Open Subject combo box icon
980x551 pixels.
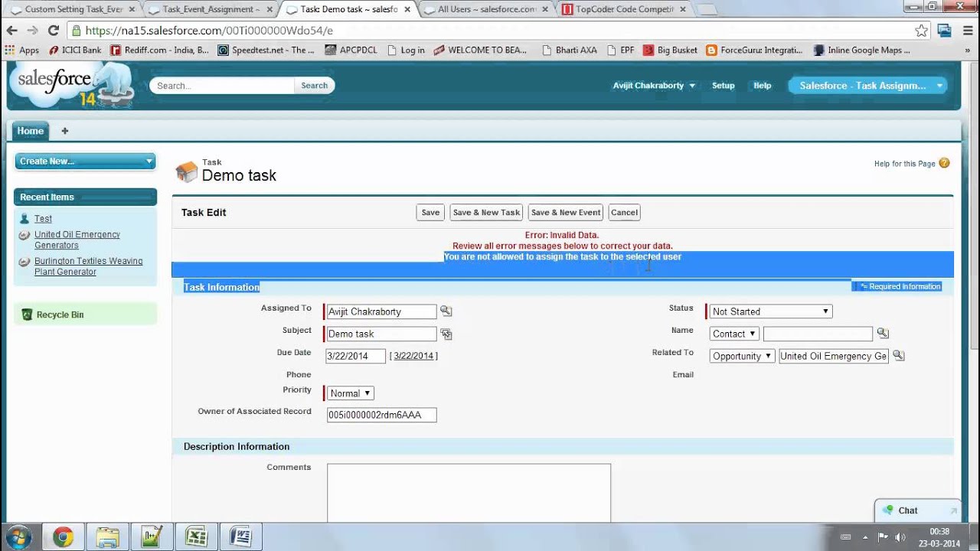point(446,334)
